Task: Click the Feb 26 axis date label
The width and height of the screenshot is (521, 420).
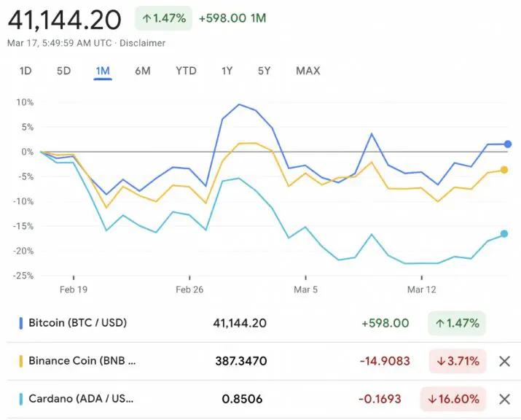Action: click(x=189, y=289)
